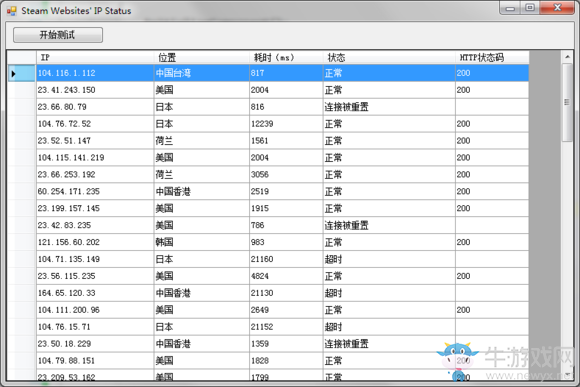Screen dimensions: 580x387
Task: Click the 状态 column header
Action: pos(389,57)
